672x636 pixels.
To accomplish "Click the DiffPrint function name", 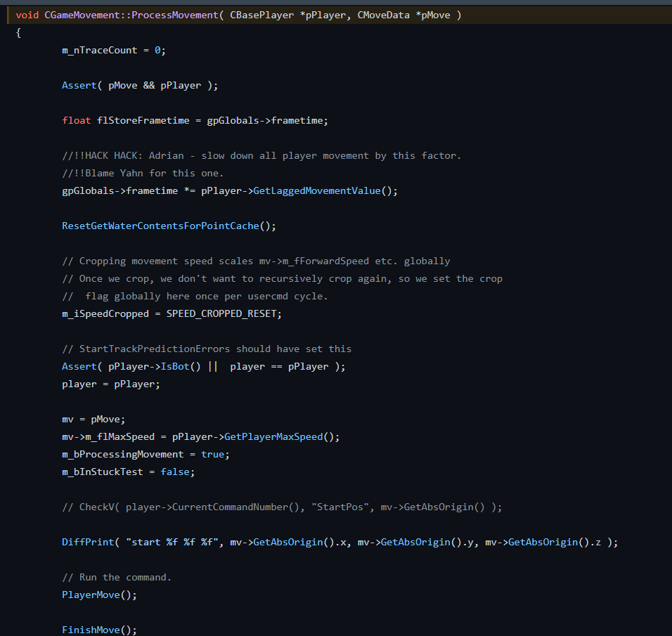I will tap(88, 542).
